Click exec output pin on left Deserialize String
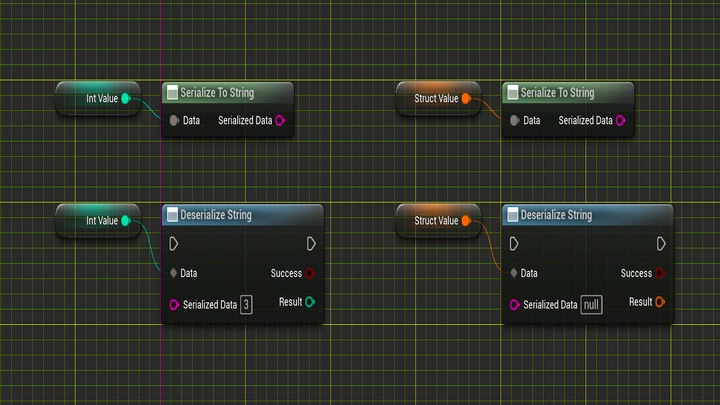This screenshot has width=720, height=405. pos(311,244)
